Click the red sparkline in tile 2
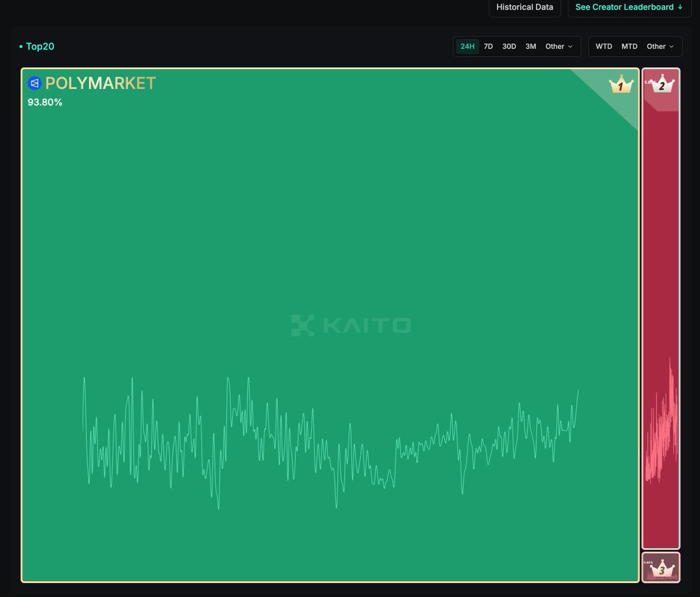 tap(661, 420)
